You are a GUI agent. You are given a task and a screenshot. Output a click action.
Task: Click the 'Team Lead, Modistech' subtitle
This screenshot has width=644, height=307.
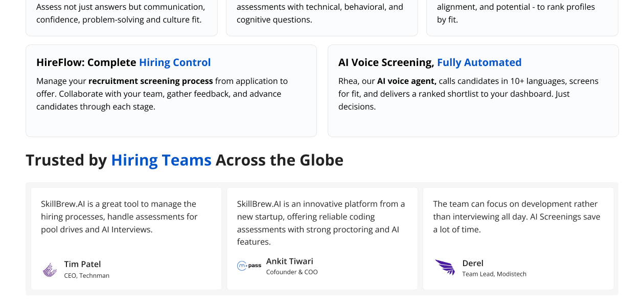(x=494, y=274)
